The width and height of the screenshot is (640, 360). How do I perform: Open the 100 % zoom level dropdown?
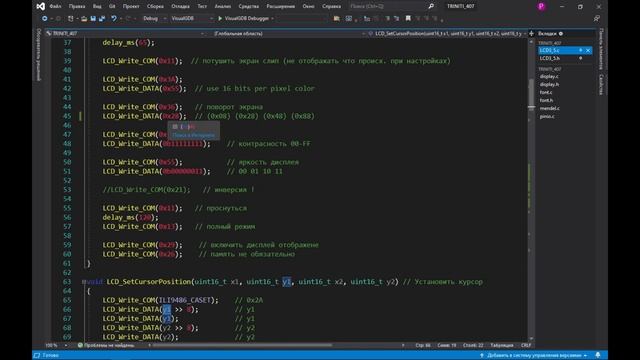(x=56, y=345)
